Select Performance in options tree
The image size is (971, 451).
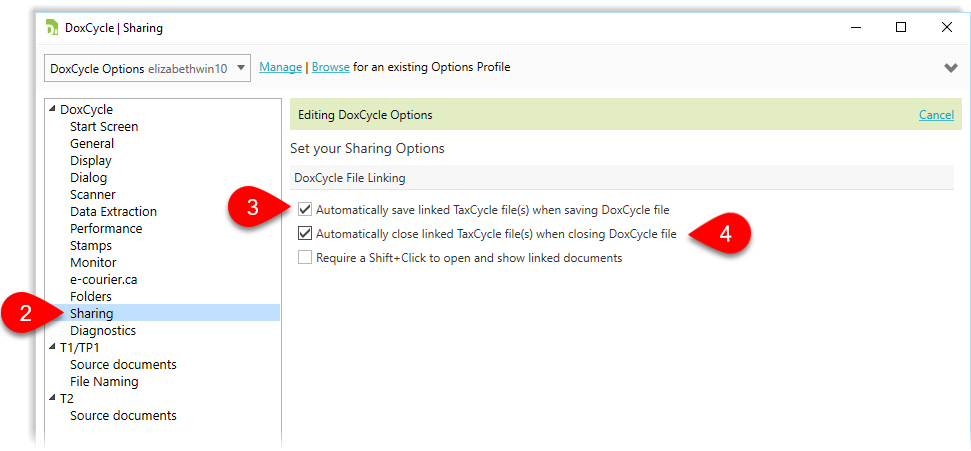coord(106,229)
